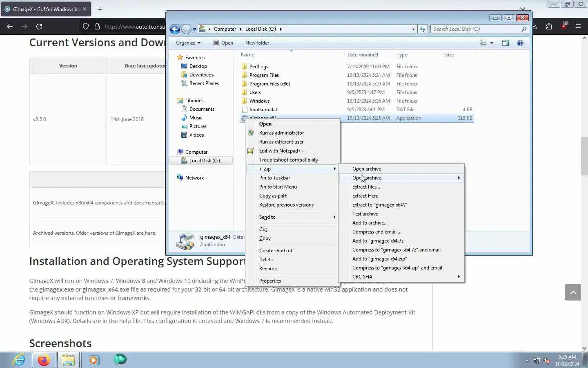Open a new Firefox tab with the plus
This screenshot has height=368, width=588.
point(100,9)
